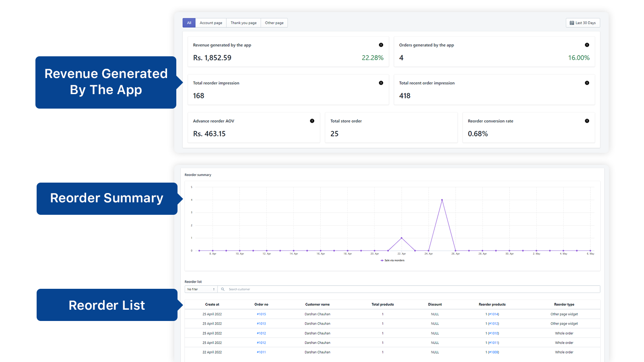Select the 'All' tab

pos(189,23)
